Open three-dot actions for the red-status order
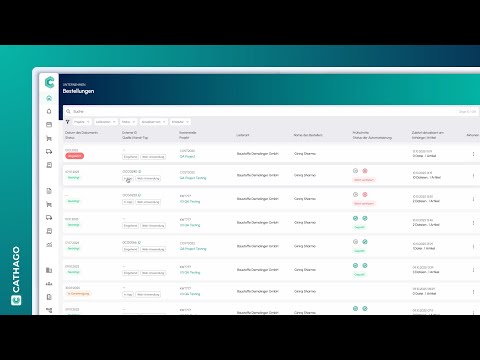480x360 pixels. (473, 154)
